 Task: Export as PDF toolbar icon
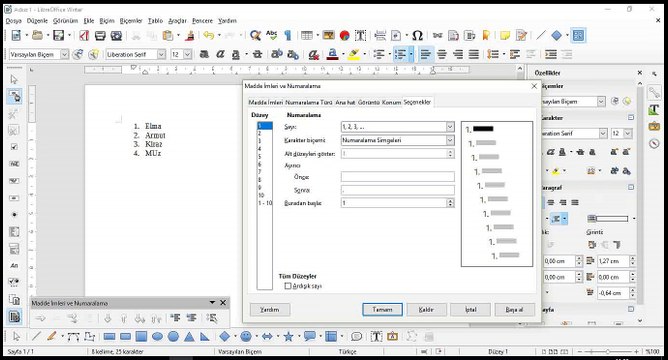(84, 35)
